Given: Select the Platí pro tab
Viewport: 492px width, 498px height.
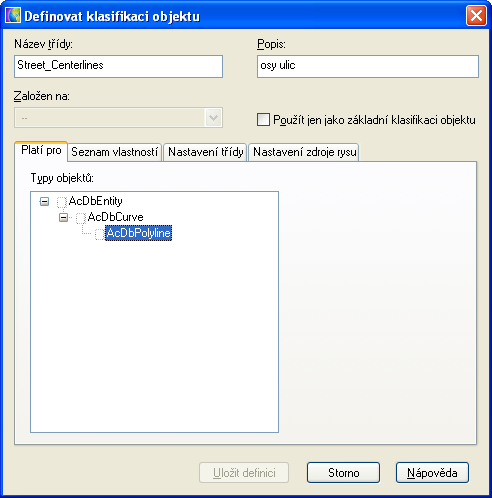Looking at the screenshot, I should click(41, 151).
